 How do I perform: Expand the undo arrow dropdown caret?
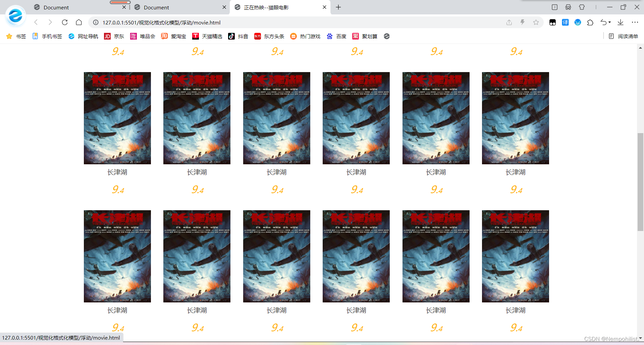click(x=609, y=22)
